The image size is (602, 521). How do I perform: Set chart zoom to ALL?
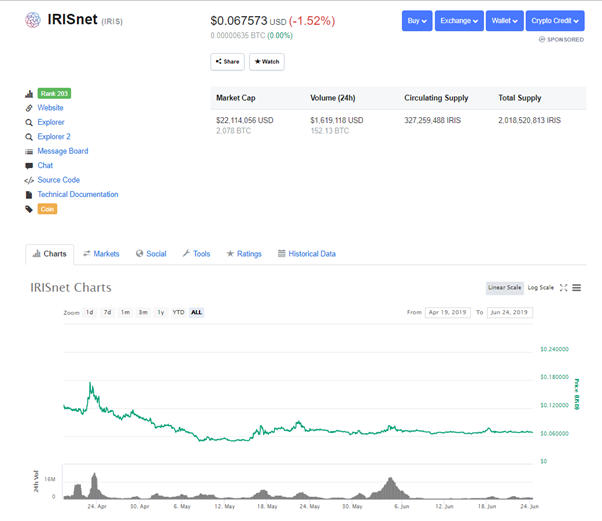coord(196,313)
